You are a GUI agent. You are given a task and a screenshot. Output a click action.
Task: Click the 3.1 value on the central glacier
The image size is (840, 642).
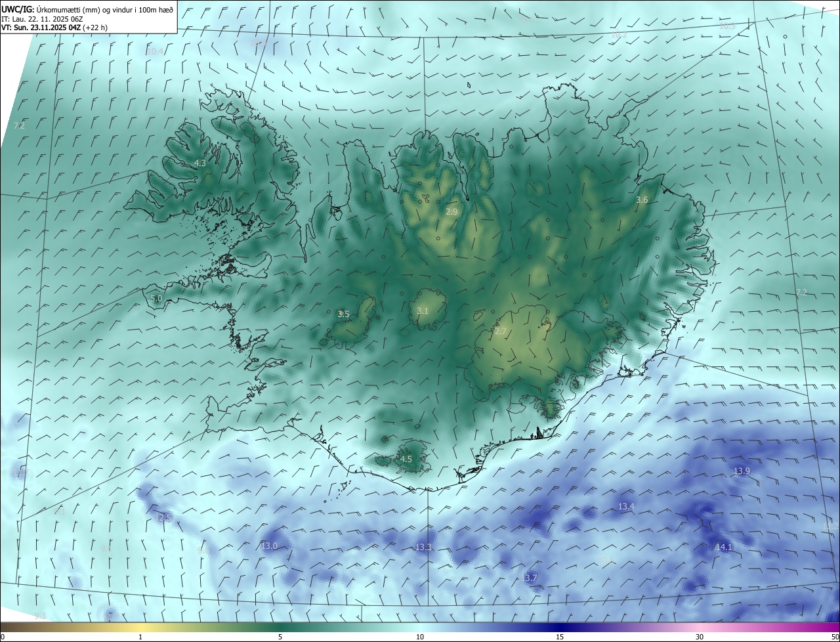(423, 310)
